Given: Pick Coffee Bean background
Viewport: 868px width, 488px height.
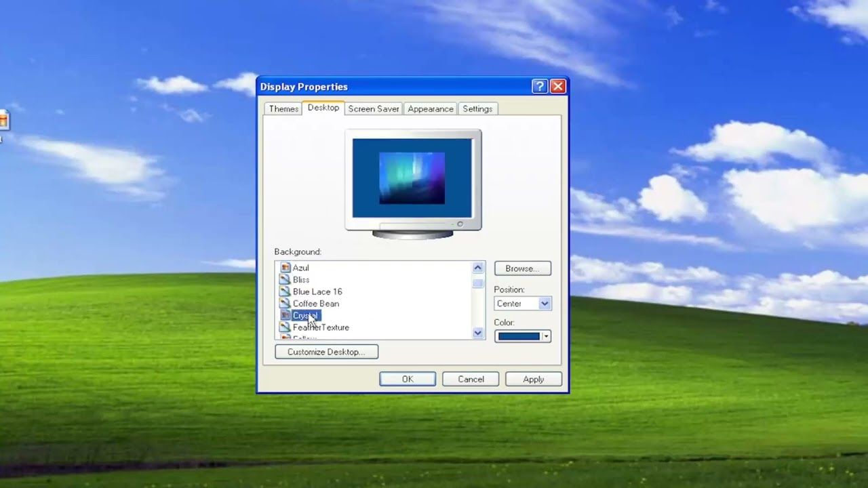Looking at the screenshot, I should tap(316, 304).
